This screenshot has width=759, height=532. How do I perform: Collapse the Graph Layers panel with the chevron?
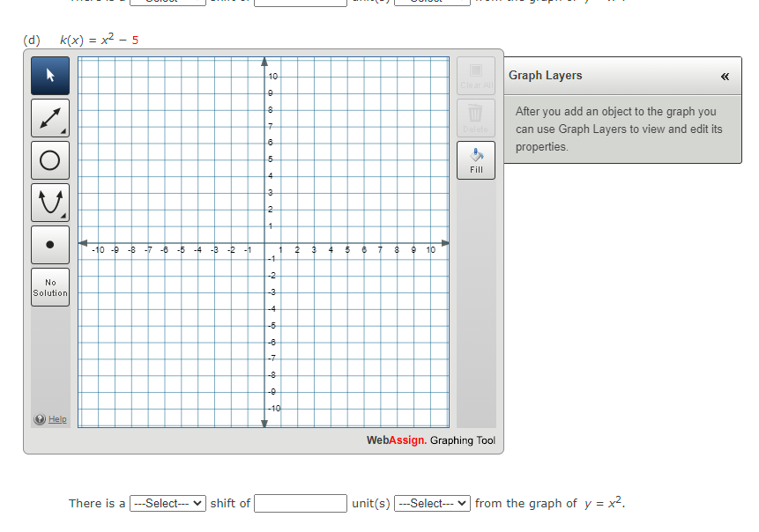point(725,76)
